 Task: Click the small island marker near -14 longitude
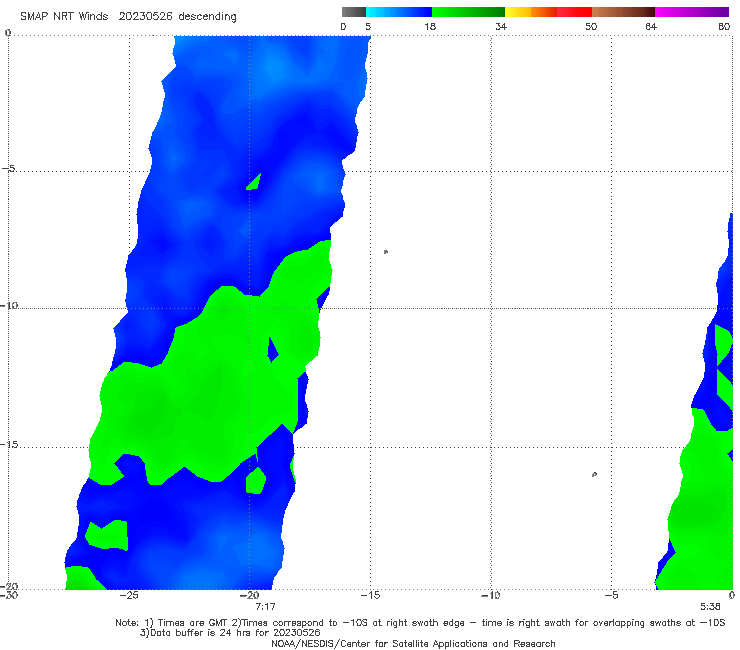click(386, 252)
